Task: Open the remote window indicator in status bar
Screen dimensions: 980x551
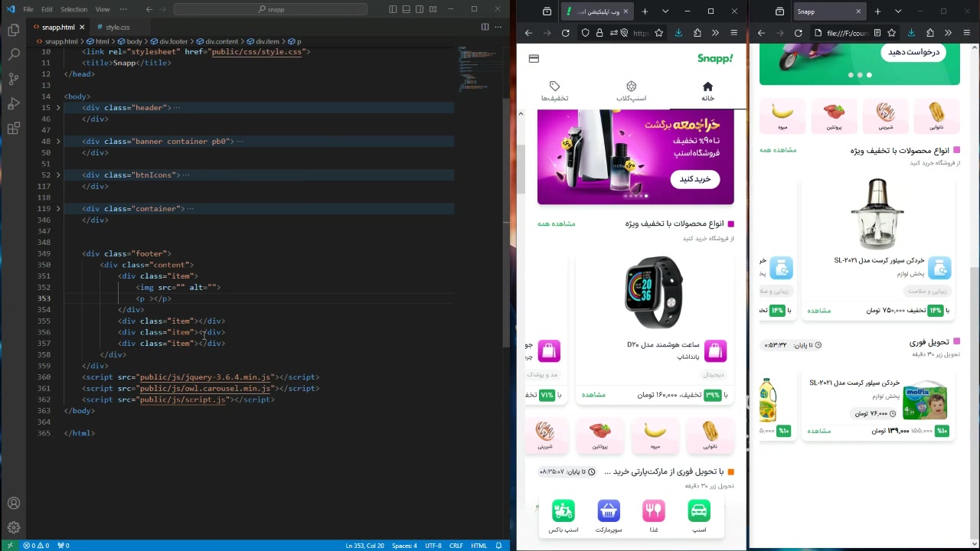Action: (x=10, y=546)
